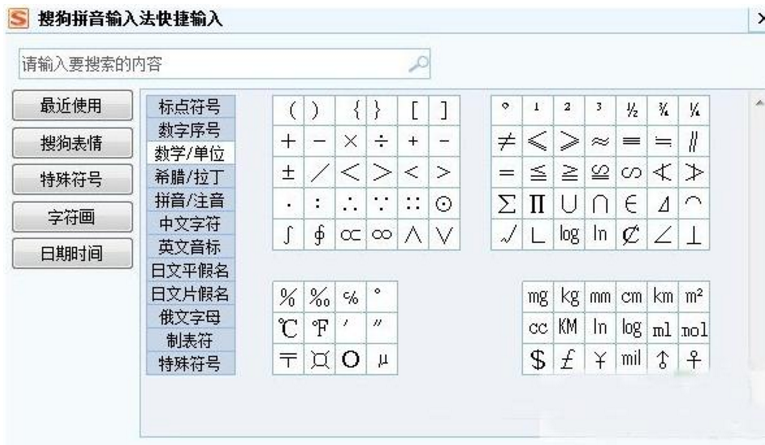Insert the contour integral symbol ∮
This screenshot has width=765, height=445.
coord(320,235)
